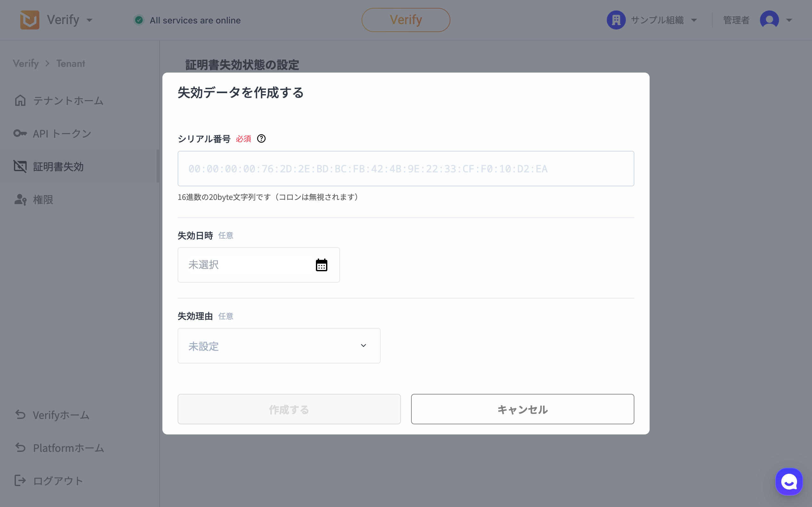Click the green services status icon

point(139,20)
